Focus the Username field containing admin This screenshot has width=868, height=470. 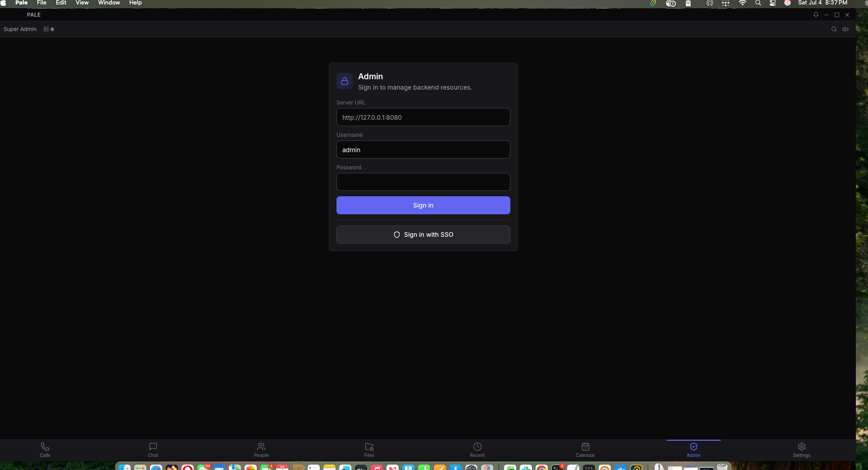tap(423, 149)
